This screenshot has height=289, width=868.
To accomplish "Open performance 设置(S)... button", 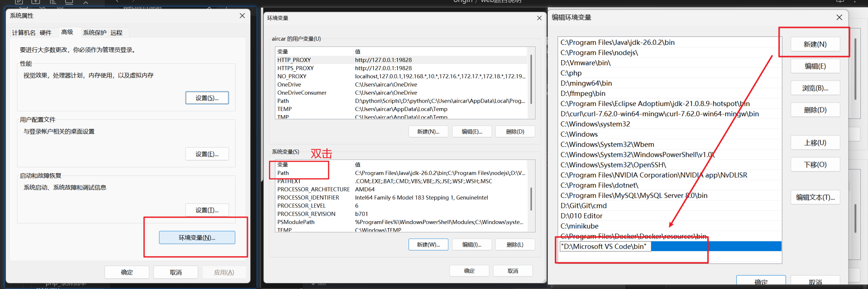I will click(x=207, y=98).
